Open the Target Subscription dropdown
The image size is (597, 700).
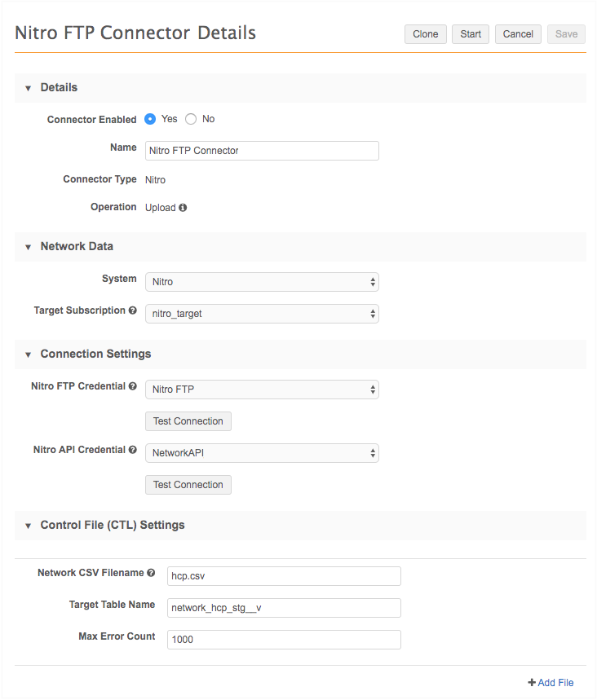tap(262, 314)
